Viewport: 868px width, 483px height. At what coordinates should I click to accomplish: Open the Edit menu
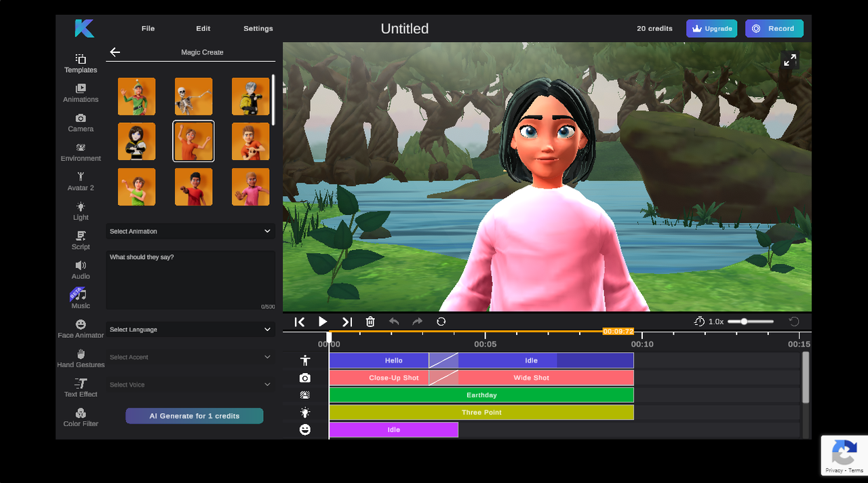203,28
